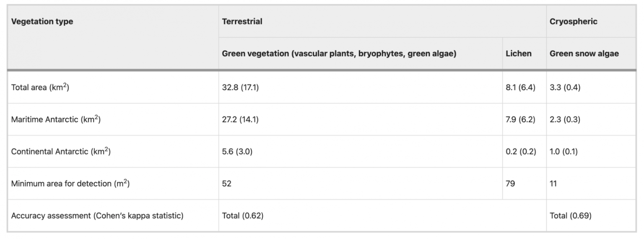Click the 27.2 (14.1) cell

click(x=360, y=120)
